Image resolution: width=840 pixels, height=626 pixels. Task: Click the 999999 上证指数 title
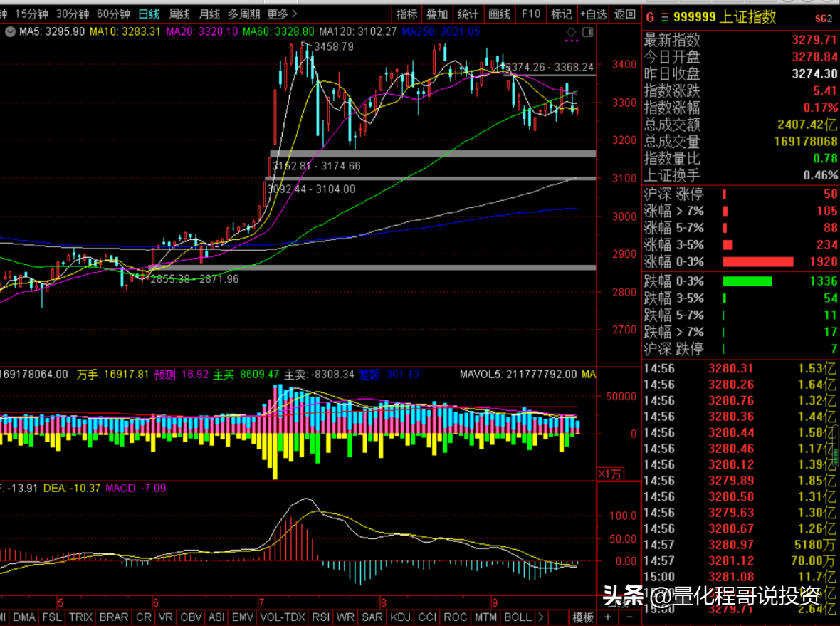[x=725, y=17]
